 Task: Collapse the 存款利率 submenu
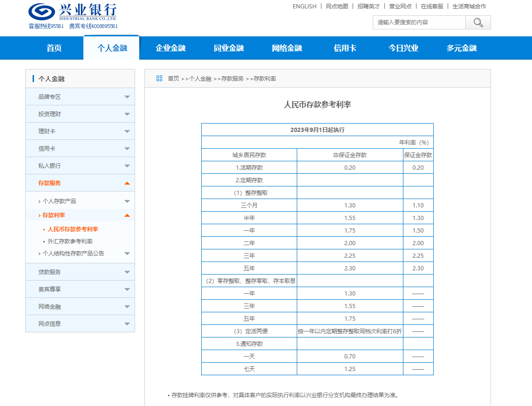click(x=127, y=215)
